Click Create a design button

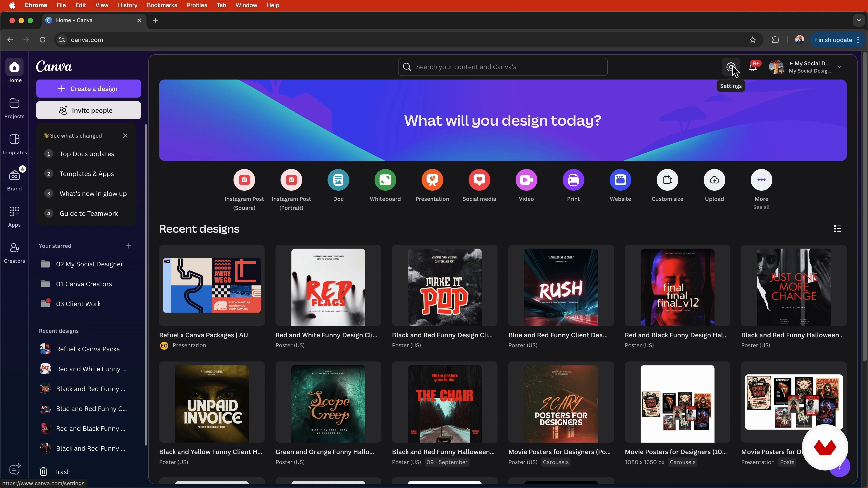(x=89, y=89)
